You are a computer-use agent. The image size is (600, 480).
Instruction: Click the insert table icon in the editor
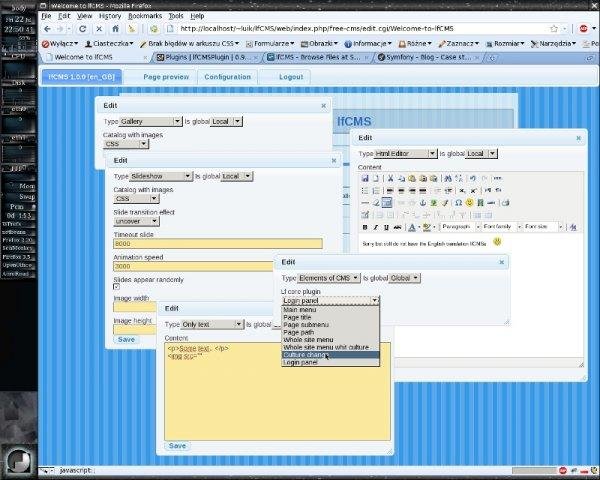[365, 215]
